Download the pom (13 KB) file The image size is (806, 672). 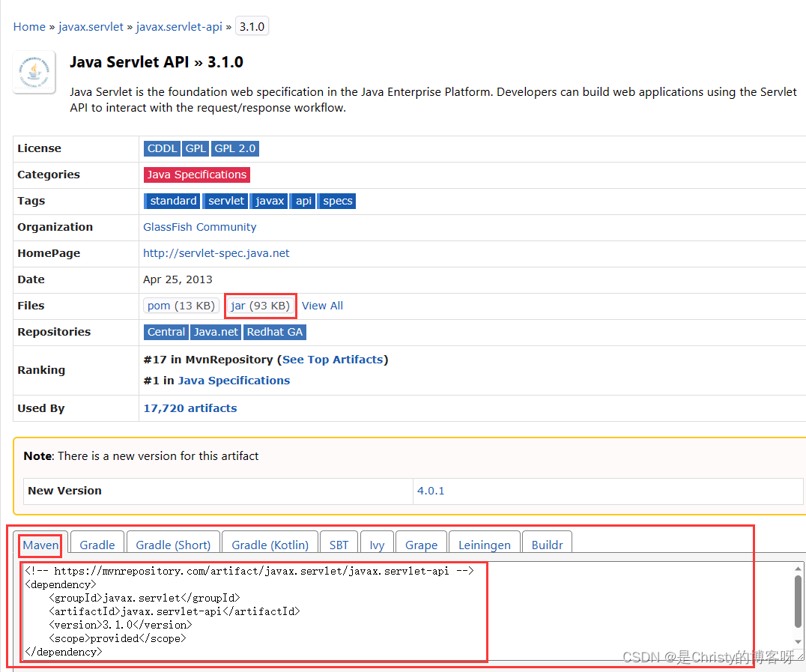(x=181, y=305)
